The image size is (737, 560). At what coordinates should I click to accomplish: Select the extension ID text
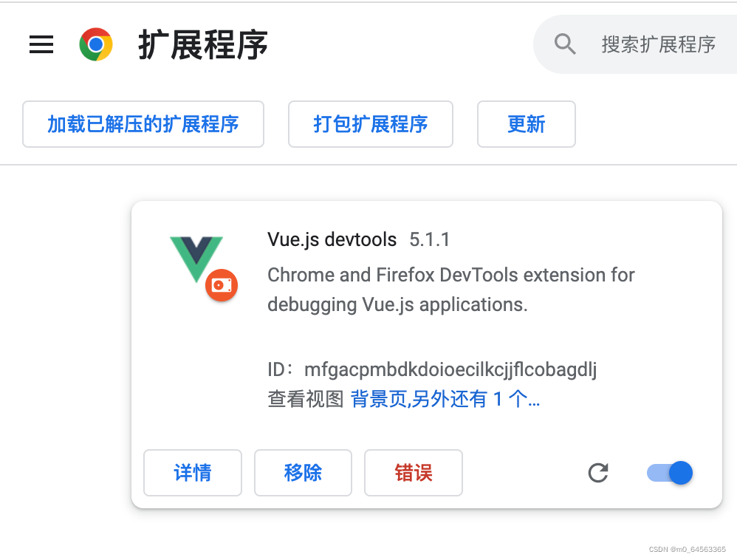pos(450,369)
